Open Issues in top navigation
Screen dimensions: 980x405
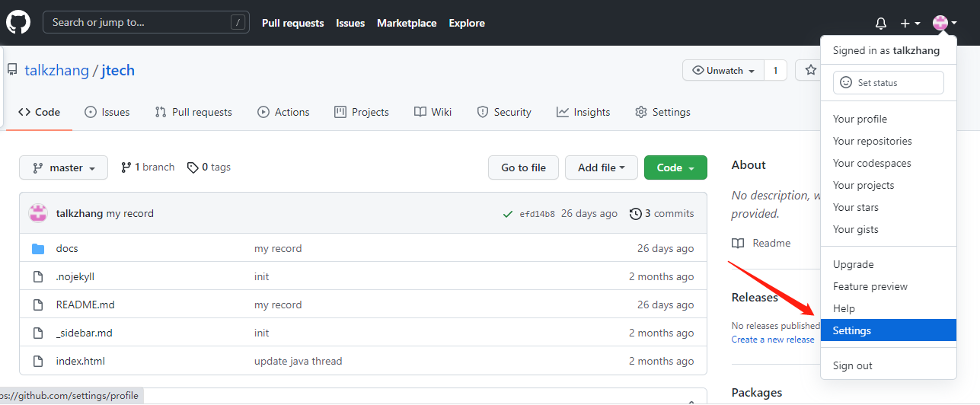pos(350,24)
